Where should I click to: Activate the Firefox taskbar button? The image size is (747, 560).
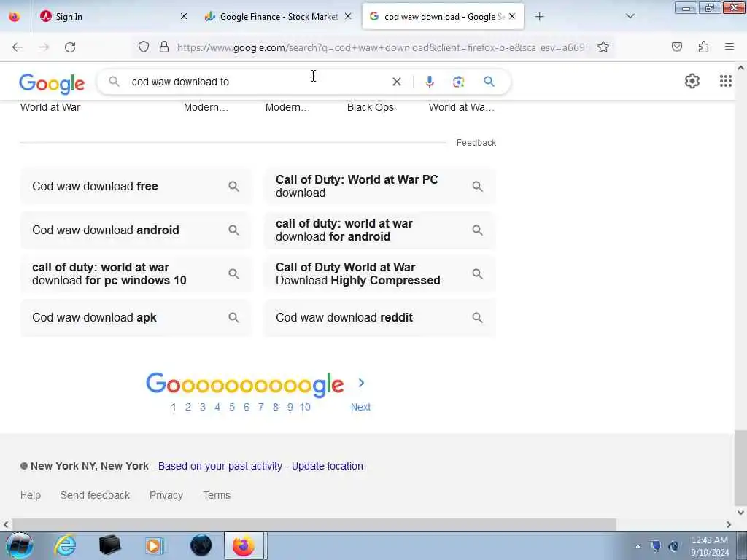pos(244,545)
